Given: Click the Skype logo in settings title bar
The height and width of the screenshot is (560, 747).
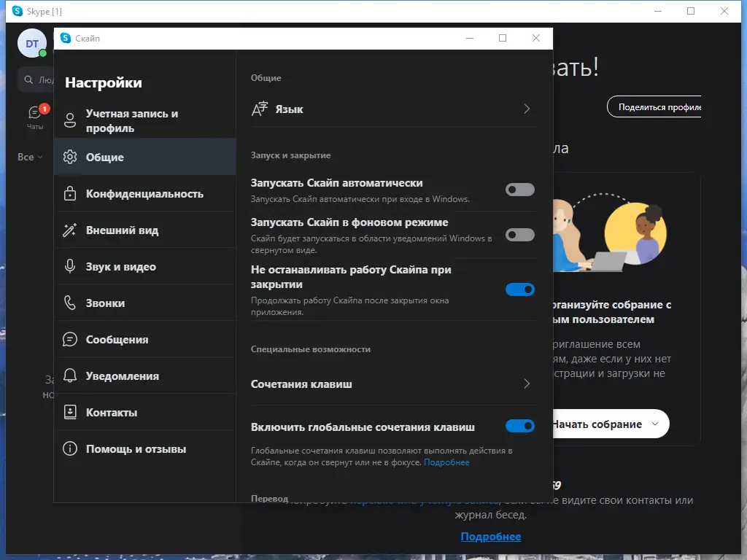Looking at the screenshot, I should tap(66, 38).
